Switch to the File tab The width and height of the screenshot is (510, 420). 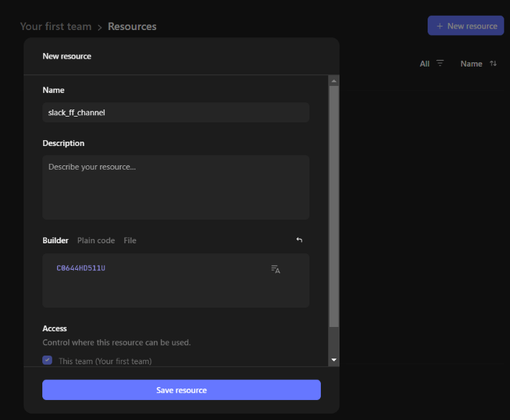[x=130, y=240]
